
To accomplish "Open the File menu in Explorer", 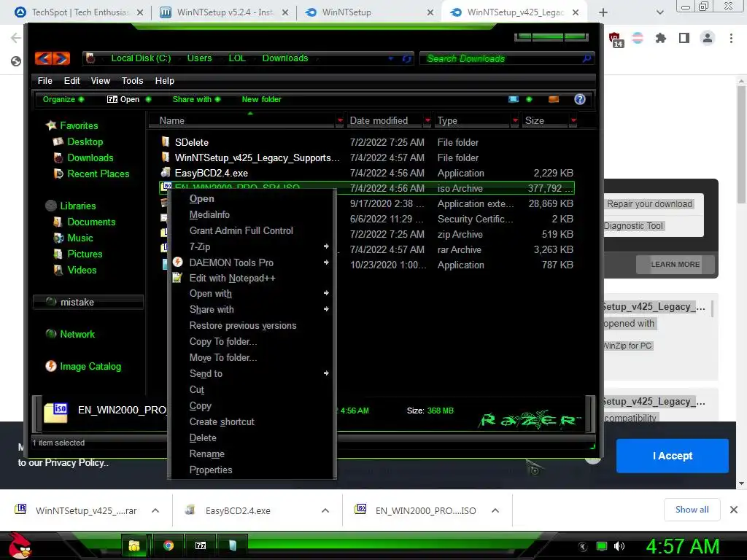I will [x=44, y=80].
